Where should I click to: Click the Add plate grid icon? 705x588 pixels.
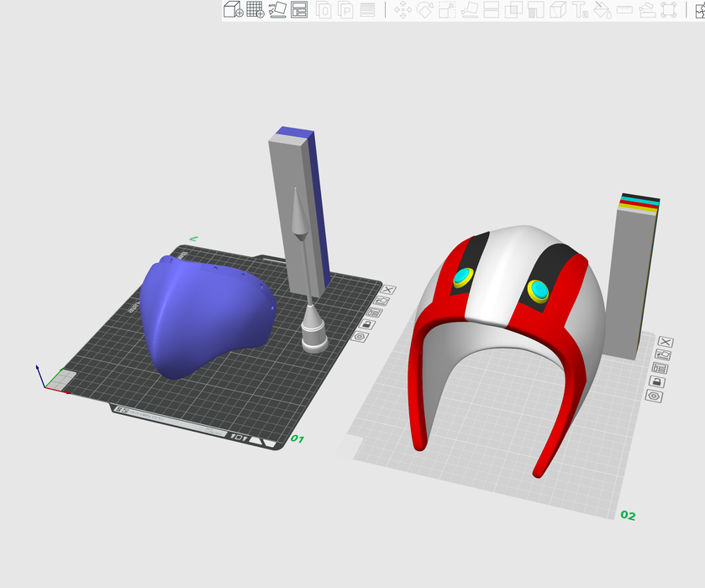click(255, 10)
